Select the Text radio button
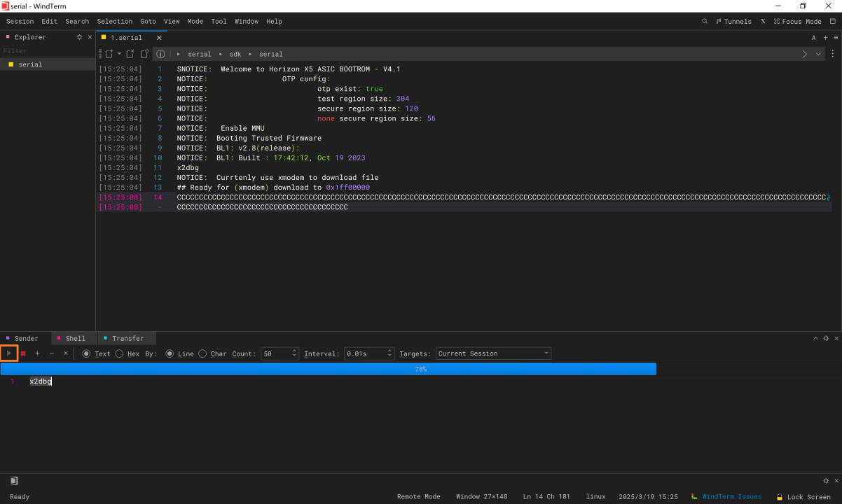Screen dimensions: 842x504 click(87, 353)
